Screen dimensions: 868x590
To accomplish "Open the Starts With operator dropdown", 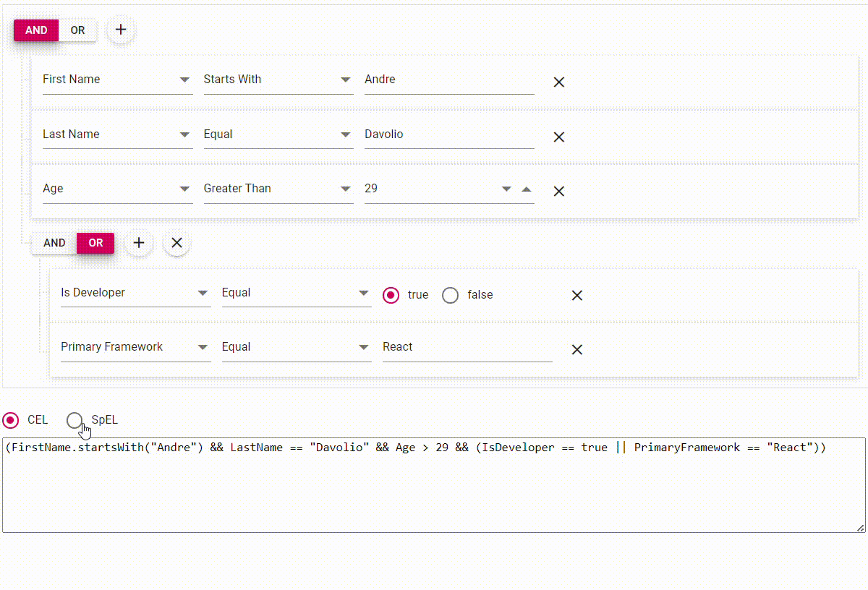I will pyautogui.click(x=278, y=80).
